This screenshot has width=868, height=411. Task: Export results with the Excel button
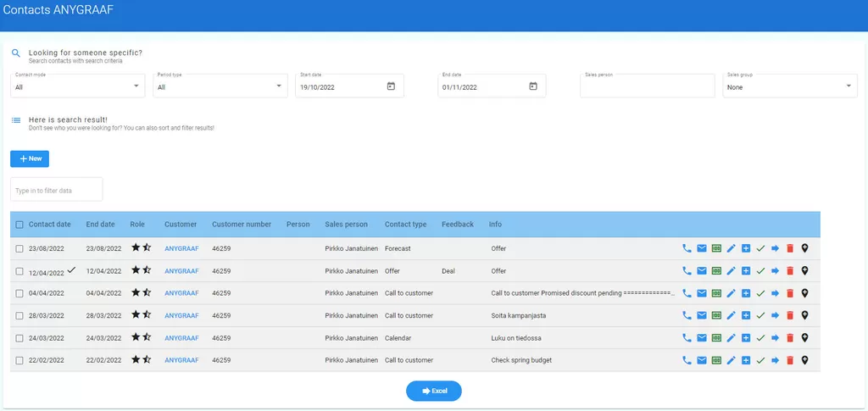[x=434, y=392]
